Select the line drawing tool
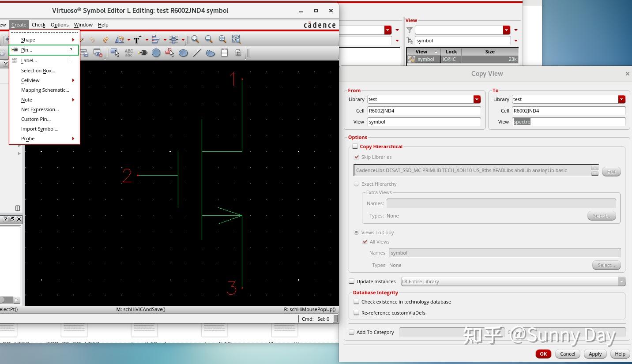The image size is (632, 364). (197, 53)
